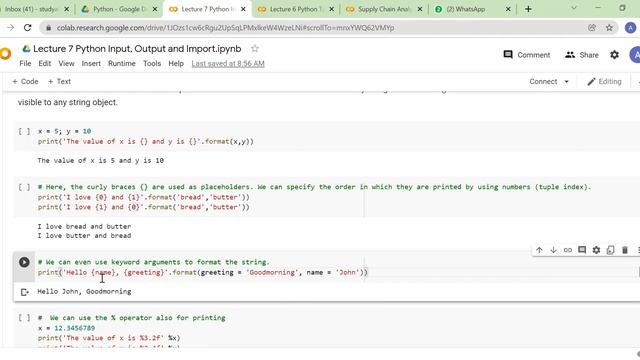The height and width of the screenshot is (360, 640).
Task: Click output 'Hello John, Goodmorning'
Action: point(84,291)
